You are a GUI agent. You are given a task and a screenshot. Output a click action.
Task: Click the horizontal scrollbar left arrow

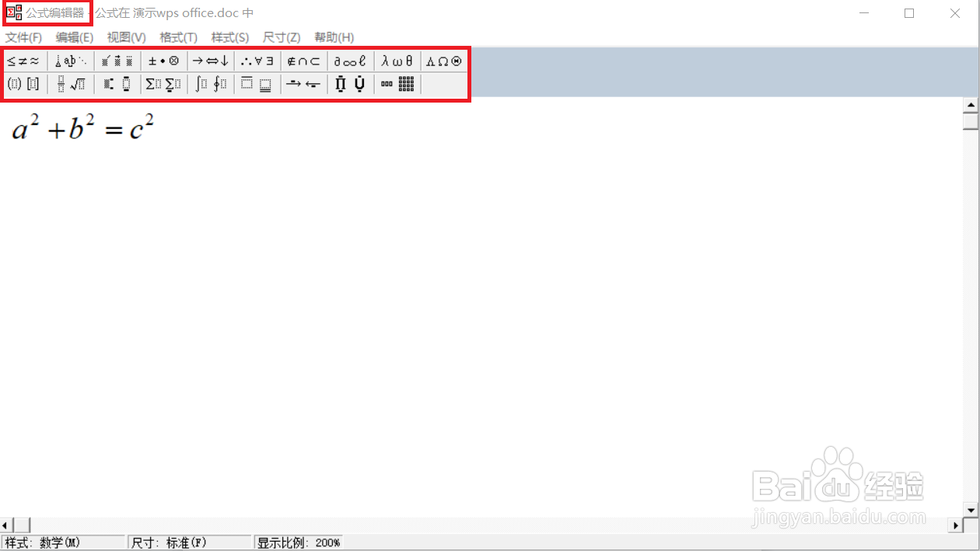[7, 525]
